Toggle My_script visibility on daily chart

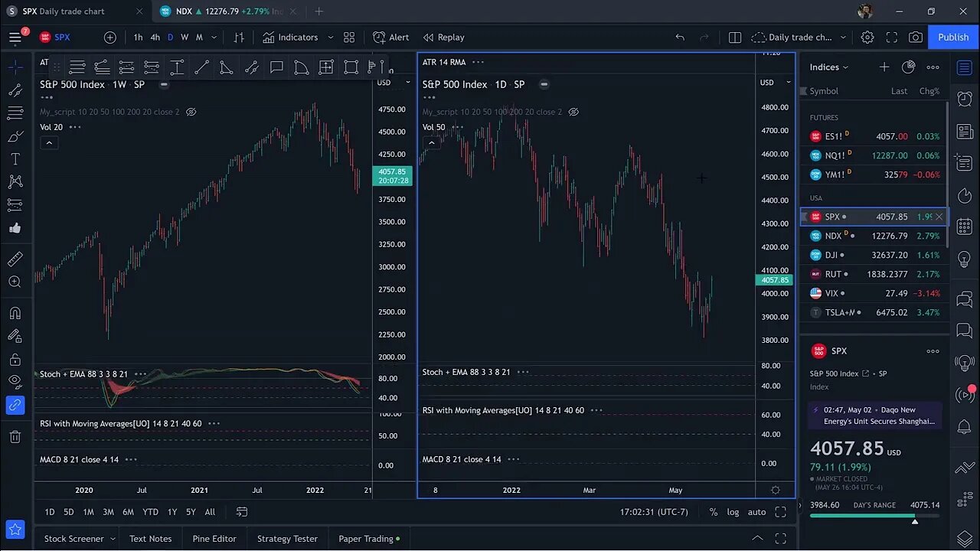[x=573, y=112]
